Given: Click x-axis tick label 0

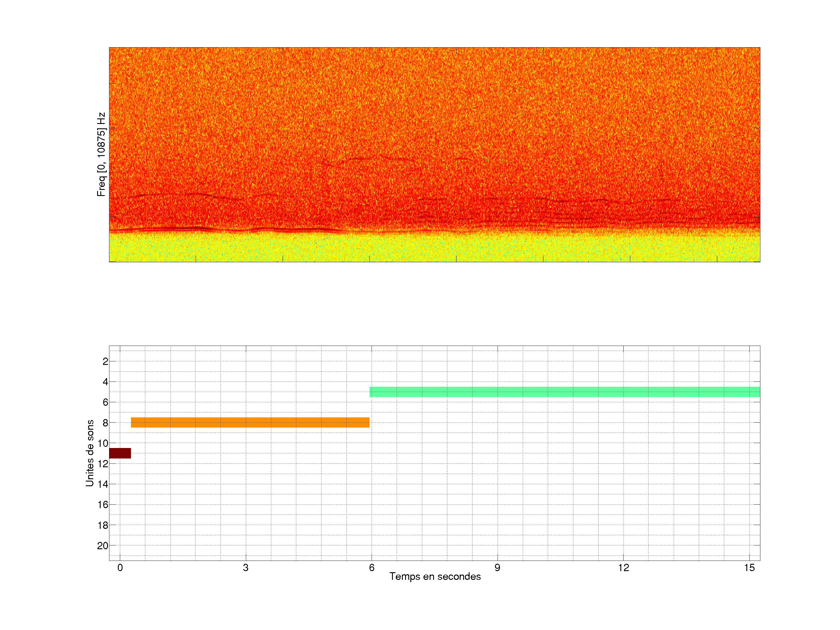Looking at the screenshot, I should (x=120, y=568).
